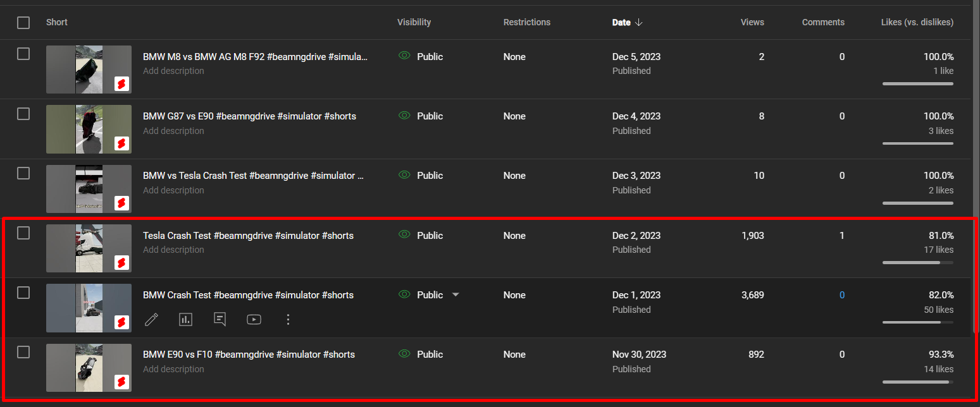This screenshot has width=980, height=407.
Task: Click the 3,689 views value
Action: click(753, 295)
